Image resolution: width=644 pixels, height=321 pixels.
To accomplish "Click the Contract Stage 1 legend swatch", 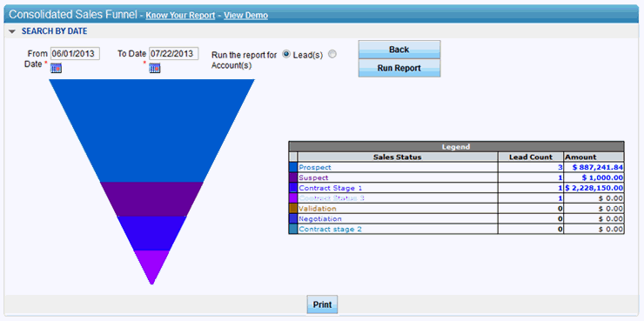I will (x=292, y=188).
